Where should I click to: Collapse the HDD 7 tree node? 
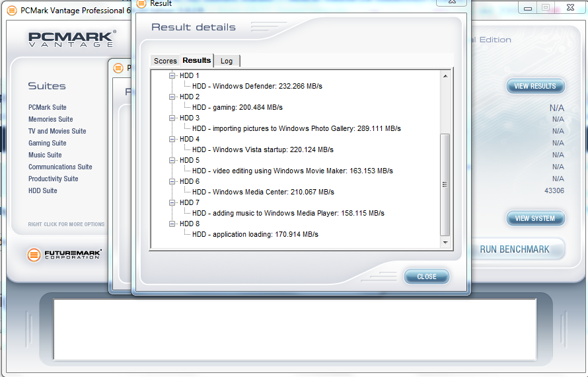[x=172, y=202]
